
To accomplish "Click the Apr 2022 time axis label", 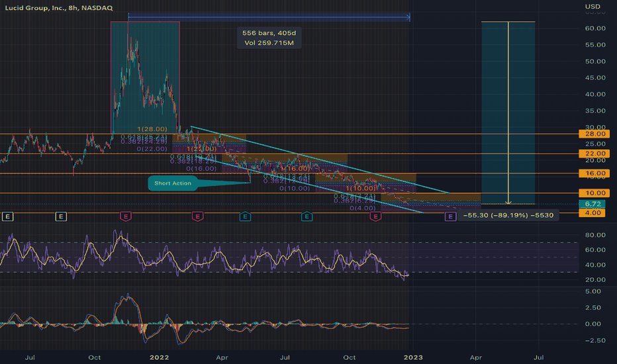I will tap(222, 357).
